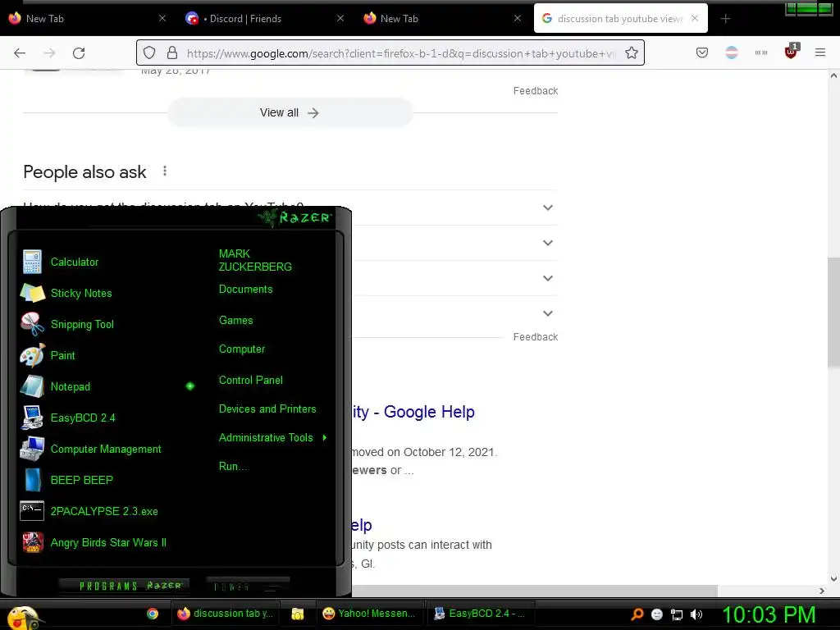This screenshot has height=630, width=840.
Task: Open the Firefox hamburger application menu
Action: 819,52
